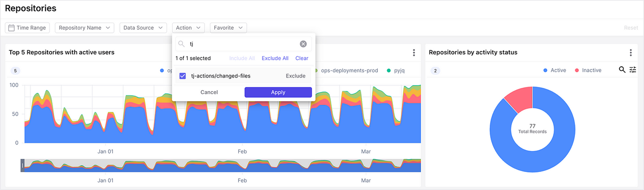This screenshot has height=190, width=644.
Task: Click Exclude All link
Action: [275, 58]
